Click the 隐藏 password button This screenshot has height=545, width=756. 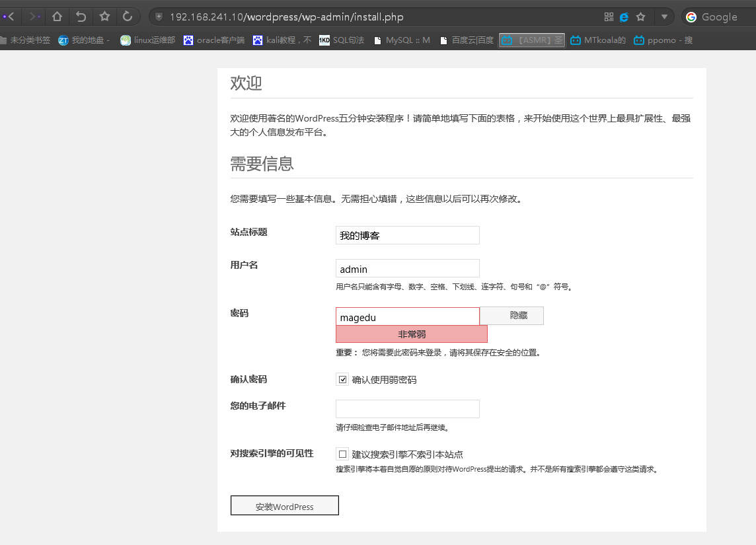[x=512, y=316]
